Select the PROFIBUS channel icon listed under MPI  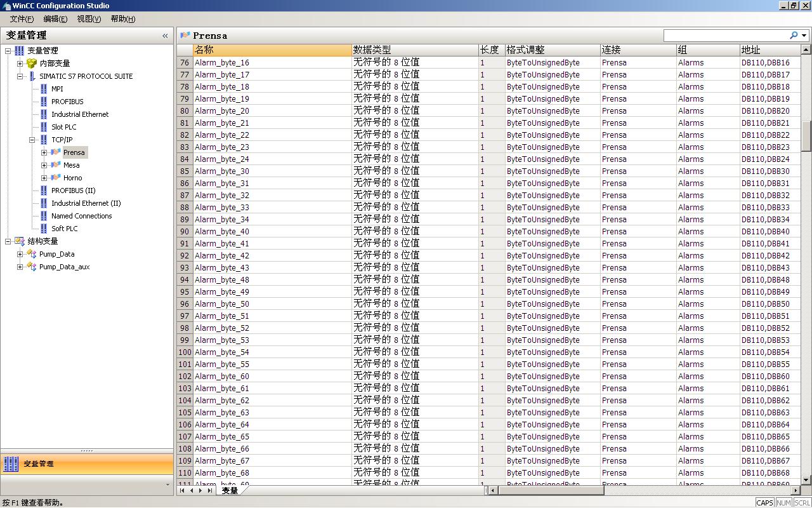coord(44,102)
